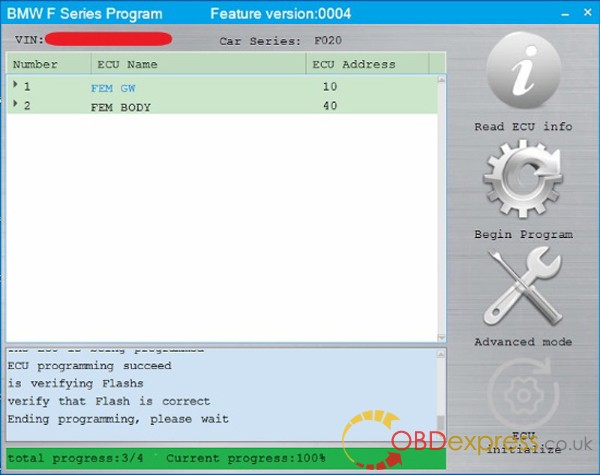Click the 'ECU programming succeed' log line
This screenshot has width=600, height=475.
click(90, 366)
